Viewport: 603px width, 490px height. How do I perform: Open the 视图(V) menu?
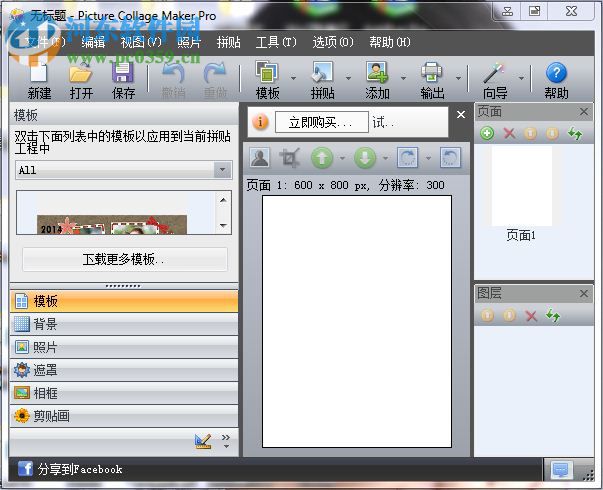click(141, 42)
